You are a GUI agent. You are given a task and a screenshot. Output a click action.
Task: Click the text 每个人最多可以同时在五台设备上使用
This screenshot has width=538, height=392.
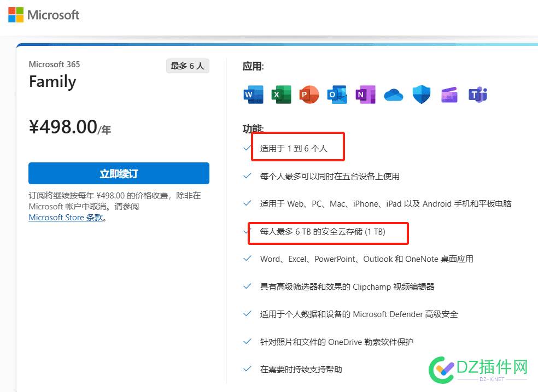[x=330, y=176]
